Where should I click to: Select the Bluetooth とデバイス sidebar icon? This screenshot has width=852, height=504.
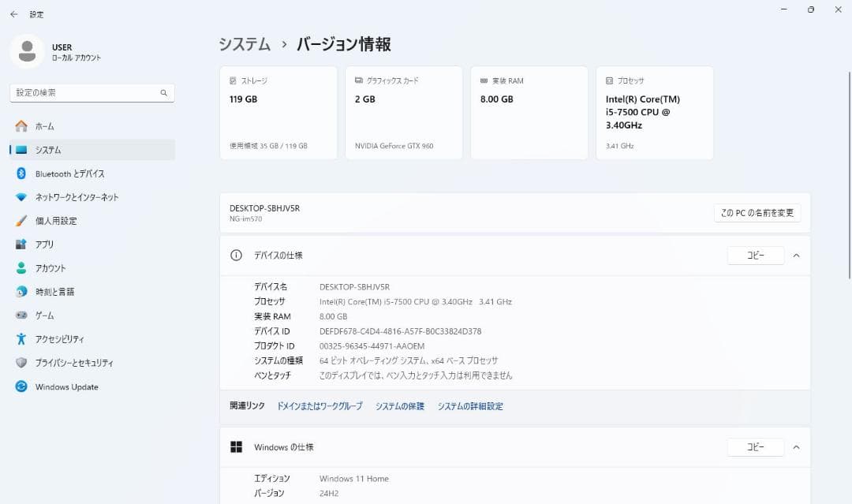tap(20, 174)
